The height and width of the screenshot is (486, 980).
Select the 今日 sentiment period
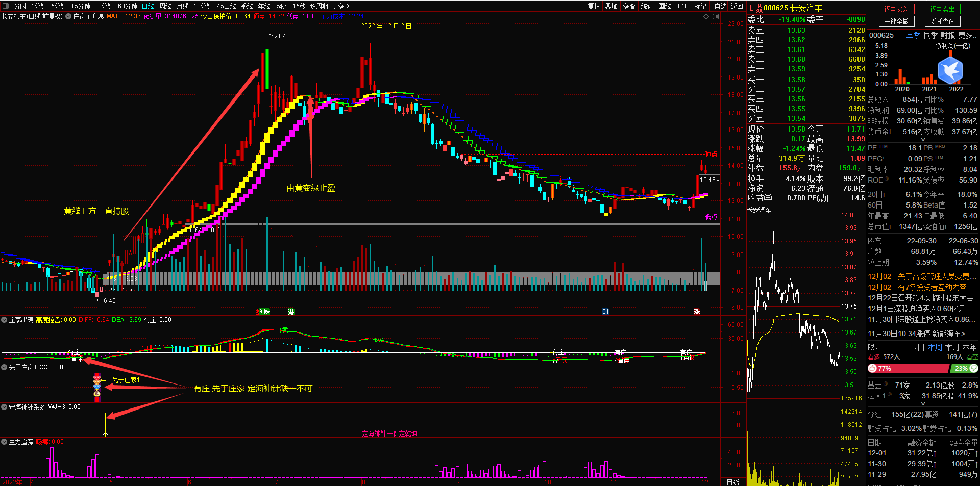[918, 347]
